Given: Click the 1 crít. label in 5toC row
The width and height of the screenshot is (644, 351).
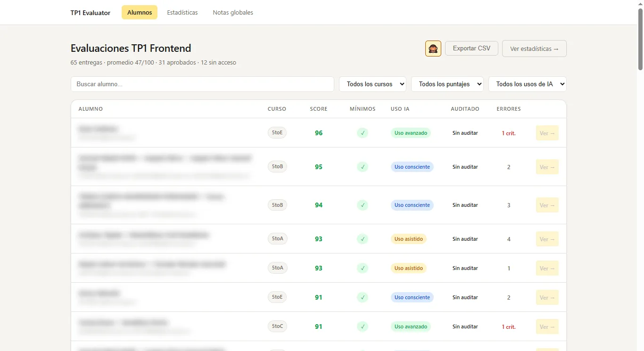Looking at the screenshot, I should (x=509, y=327).
